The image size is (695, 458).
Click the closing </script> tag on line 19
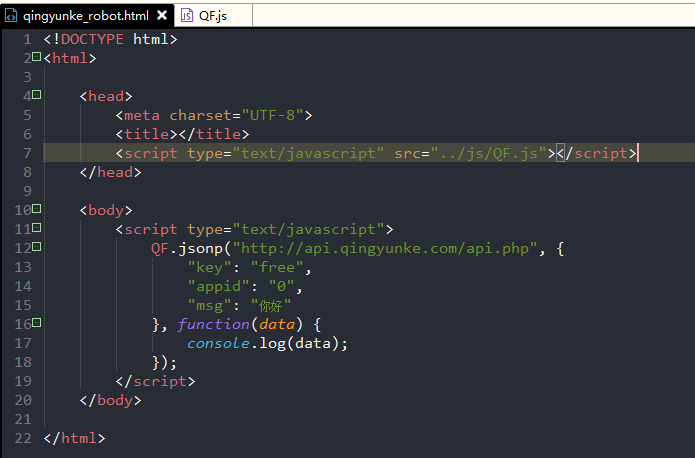pos(156,382)
